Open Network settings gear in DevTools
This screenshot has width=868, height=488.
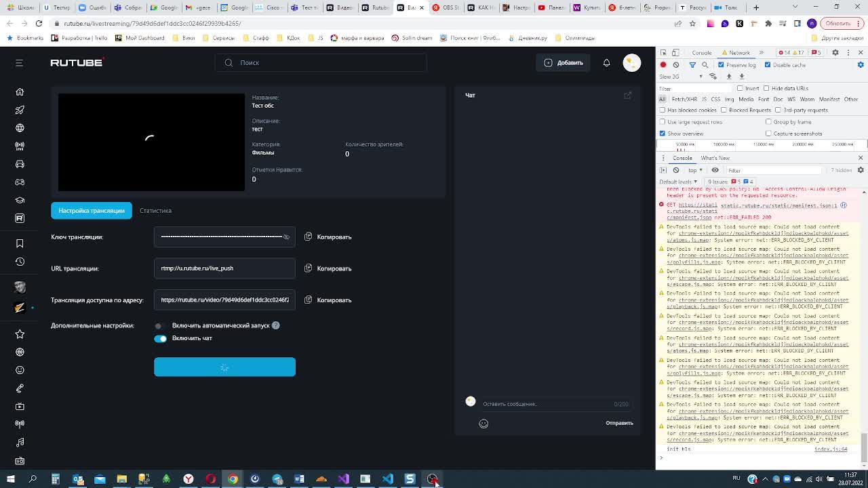pyautogui.click(x=861, y=65)
